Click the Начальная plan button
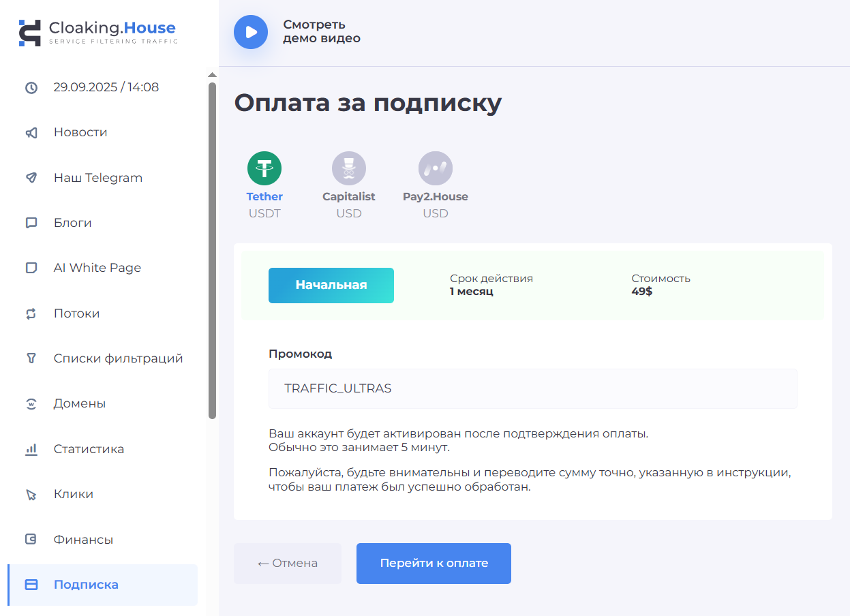This screenshot has width=850, height=616. click(x=331, y=286)
